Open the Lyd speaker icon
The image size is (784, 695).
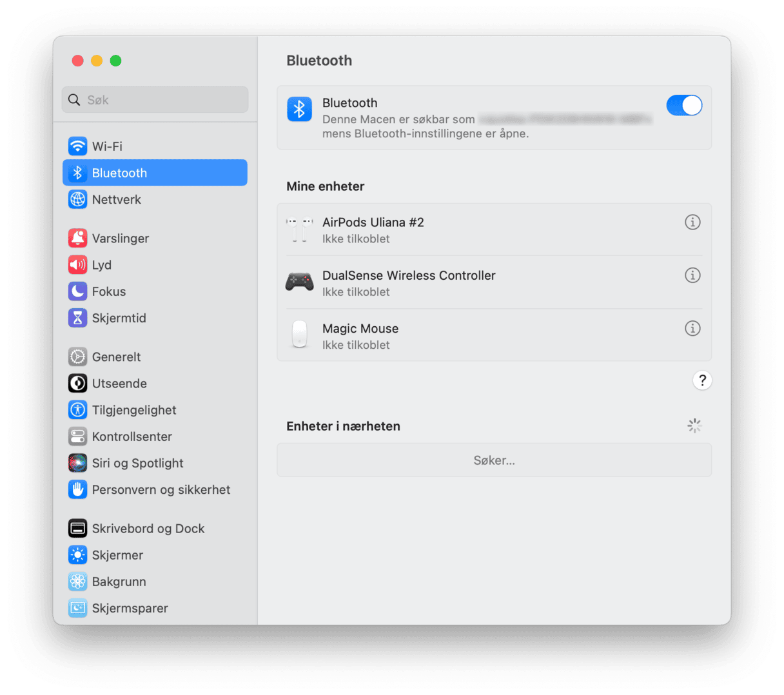pyautogui.click(x=77, y=265)
